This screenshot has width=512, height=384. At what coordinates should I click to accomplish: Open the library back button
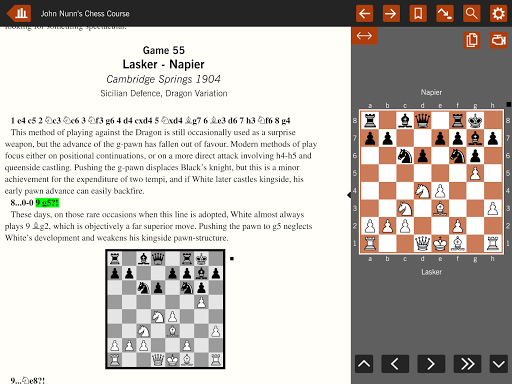(19, 13)
